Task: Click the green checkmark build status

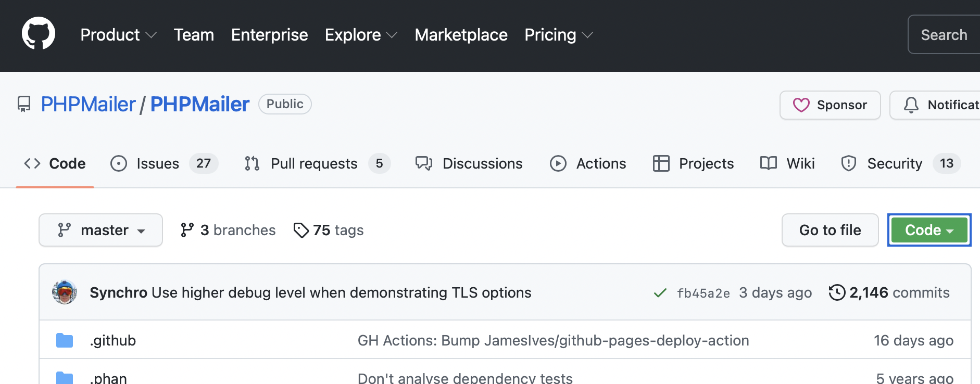Action: [660, 293]
